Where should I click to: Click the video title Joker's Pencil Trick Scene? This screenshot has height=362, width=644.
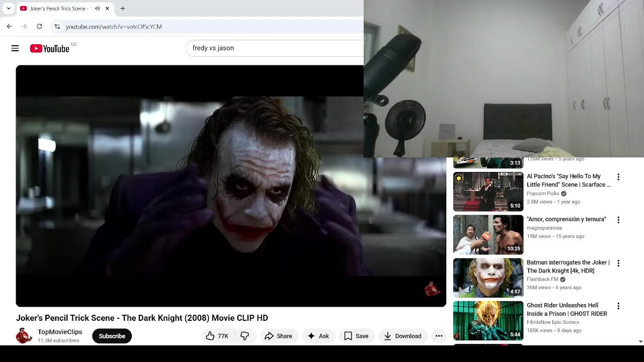(x=142, y=318)
